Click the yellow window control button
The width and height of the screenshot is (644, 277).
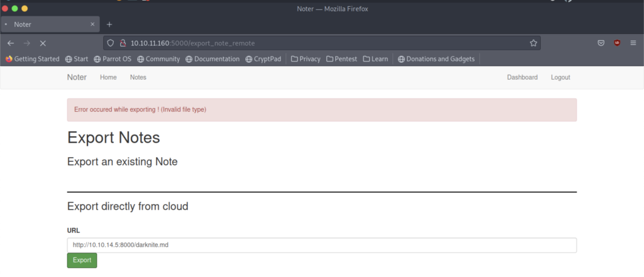25,9
